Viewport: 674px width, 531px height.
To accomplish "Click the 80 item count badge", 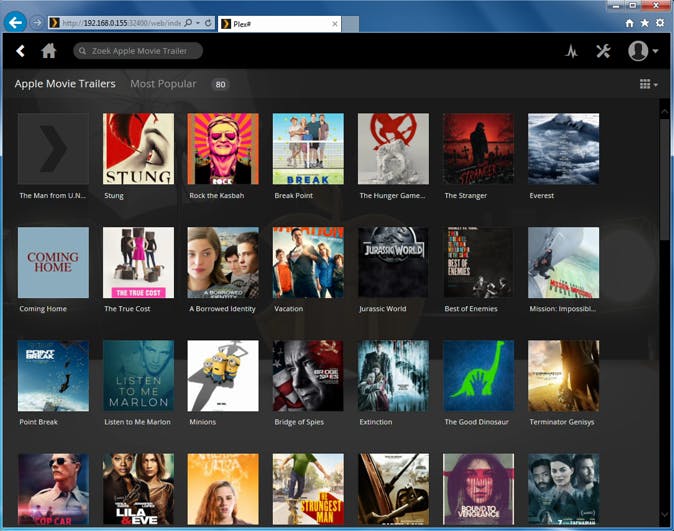I will click(x=220, y=85).
